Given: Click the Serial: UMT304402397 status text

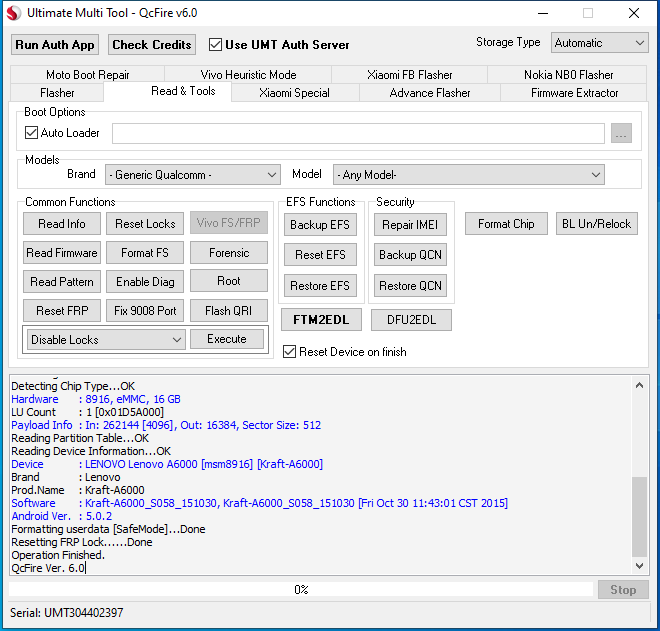Looking at the screenshot, I should [67, 612].
